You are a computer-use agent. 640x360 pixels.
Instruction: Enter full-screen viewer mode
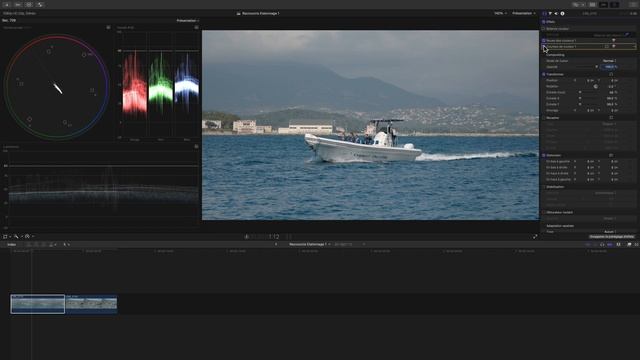tap(535, 236)
